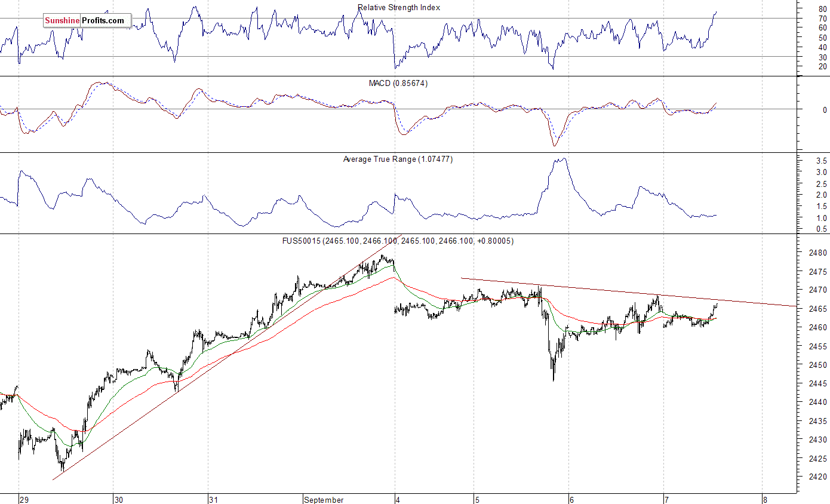Click the ATR 3.5 scale value
Image resolution: width=830 pixels, height=504 pixels.
(821, 161)
